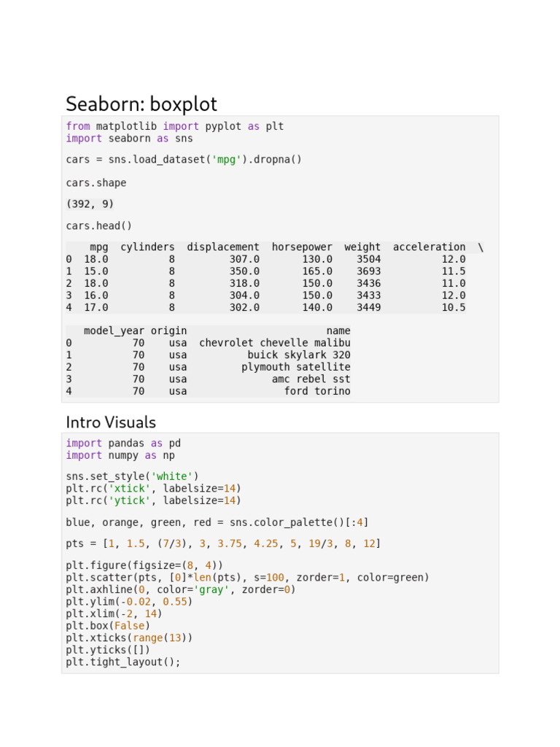Click the "horsepower" column header
560x747 pixels.
301,247
